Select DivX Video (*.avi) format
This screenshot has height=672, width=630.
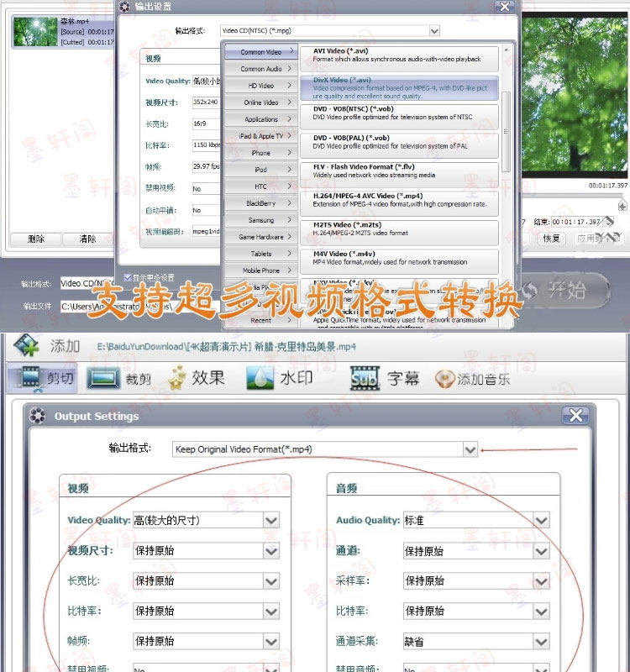coord(399,88)
